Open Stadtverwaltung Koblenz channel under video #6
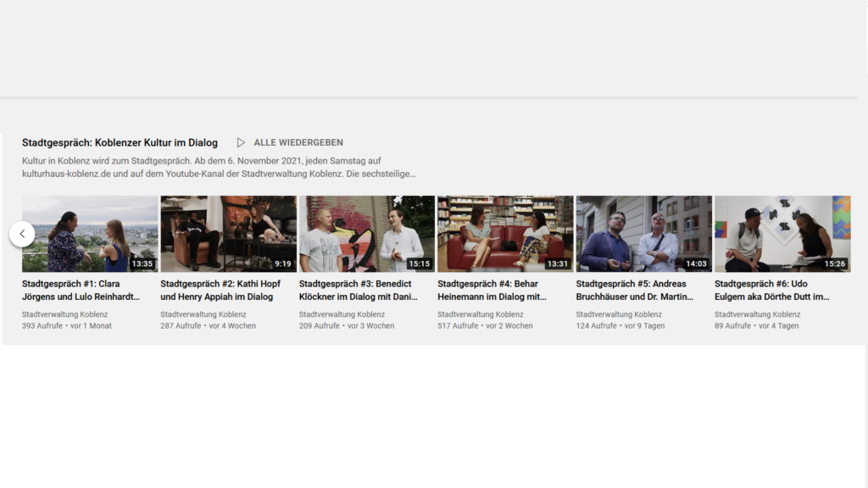The image size is (868, 488). (x=757, y=314)
